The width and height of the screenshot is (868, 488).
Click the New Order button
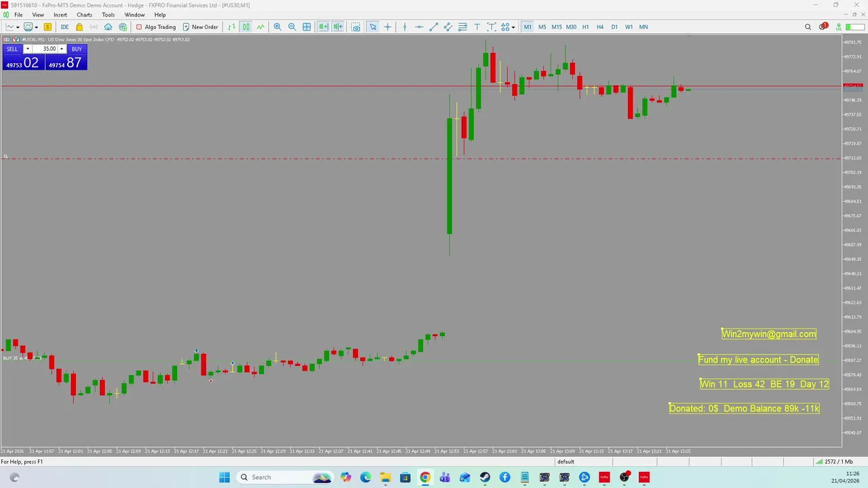(200, 27)
